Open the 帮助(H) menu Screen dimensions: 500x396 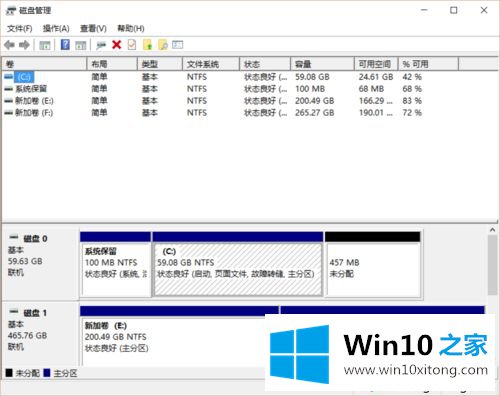[131, 29]
